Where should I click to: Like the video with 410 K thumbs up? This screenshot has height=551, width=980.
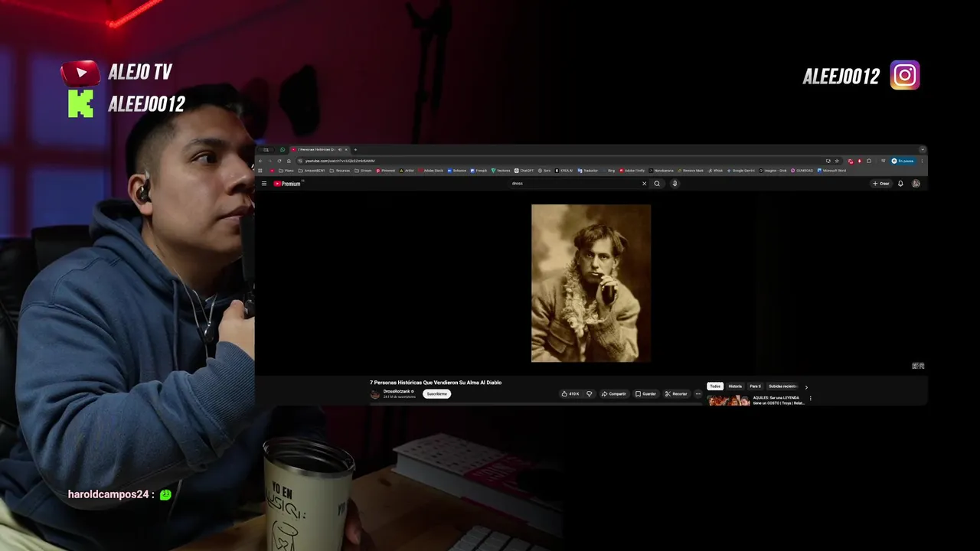click(x=570, y=394)
